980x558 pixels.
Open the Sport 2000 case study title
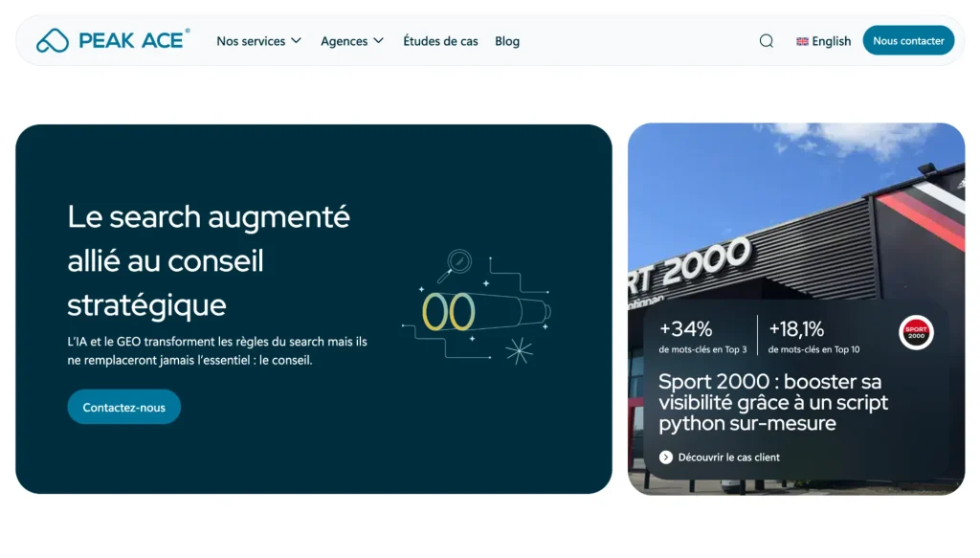(x=773, y=402)
